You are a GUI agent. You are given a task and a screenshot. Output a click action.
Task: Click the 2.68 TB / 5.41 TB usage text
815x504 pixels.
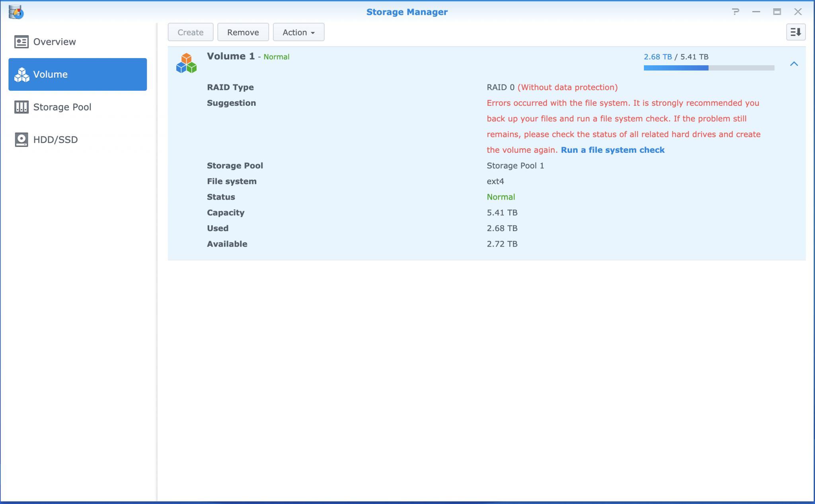[x=676, y=57]
